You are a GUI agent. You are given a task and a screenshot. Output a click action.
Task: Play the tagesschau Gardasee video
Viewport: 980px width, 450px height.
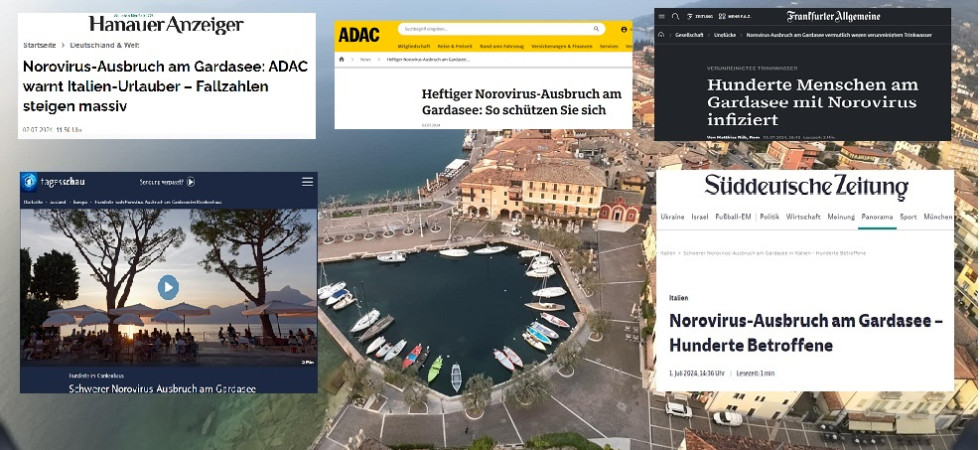click(x=168, y=287)
